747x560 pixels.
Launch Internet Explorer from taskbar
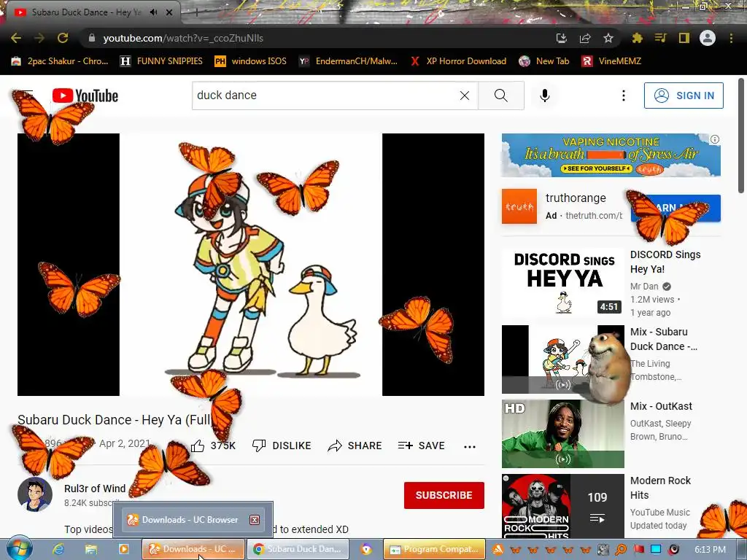(x=58, y=549)
